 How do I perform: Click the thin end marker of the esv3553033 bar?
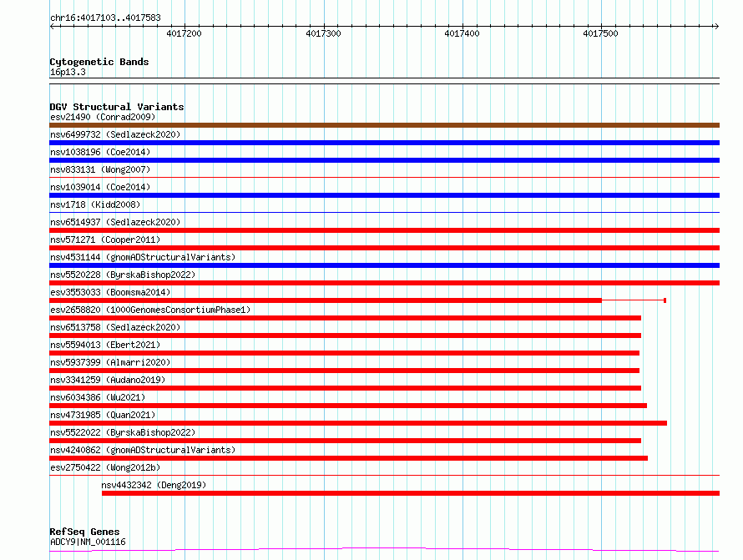point(665,300)
